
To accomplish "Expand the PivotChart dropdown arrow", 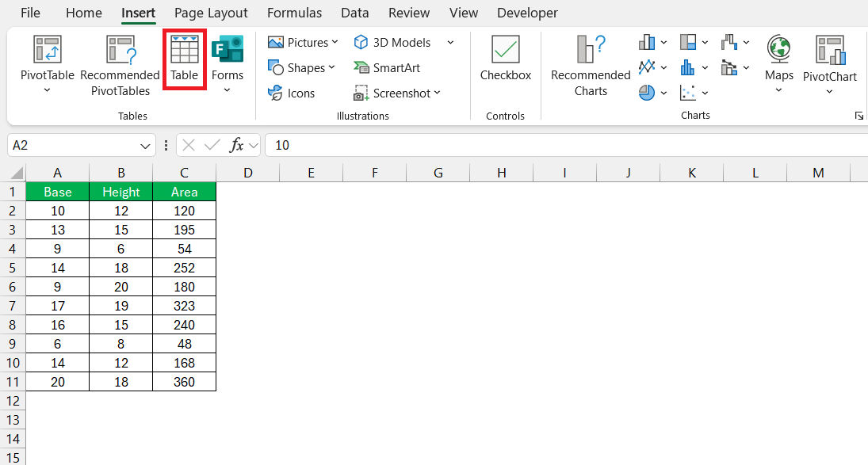I will point(829,92).
